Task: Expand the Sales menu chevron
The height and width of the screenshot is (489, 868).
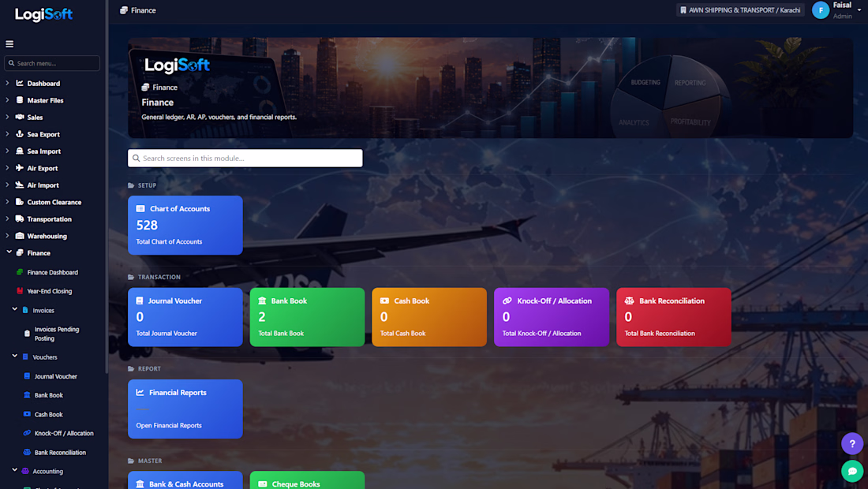Action: coord(7,117)
